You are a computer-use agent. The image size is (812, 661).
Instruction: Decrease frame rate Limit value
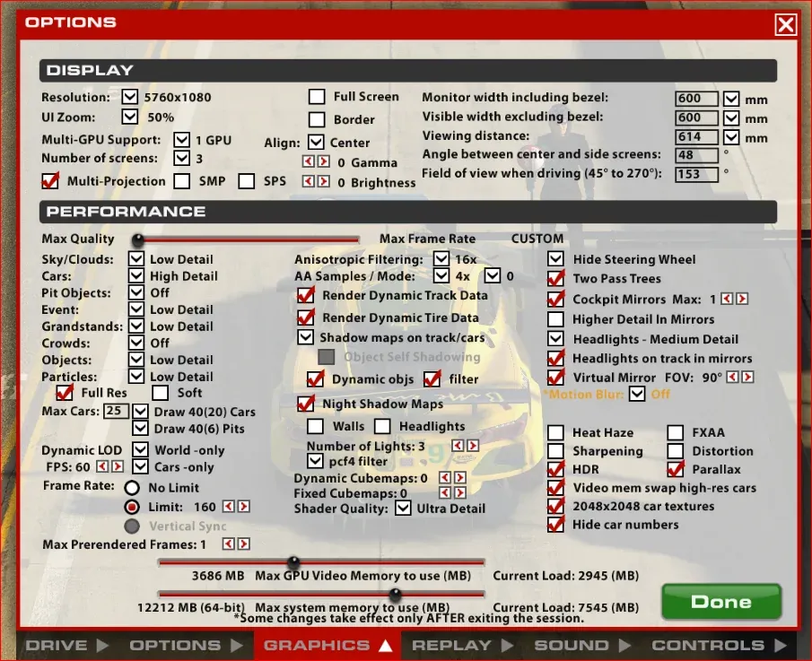click(229, 506)
